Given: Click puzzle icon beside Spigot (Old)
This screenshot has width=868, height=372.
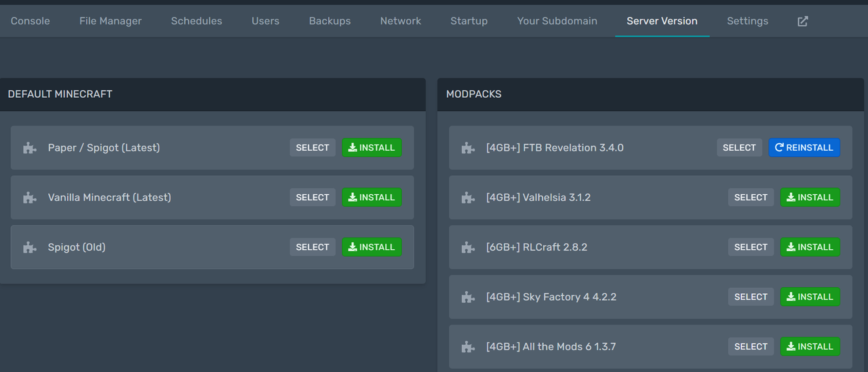Looking at the screenshot, I should pyautogui.click(x=29, y=247).
